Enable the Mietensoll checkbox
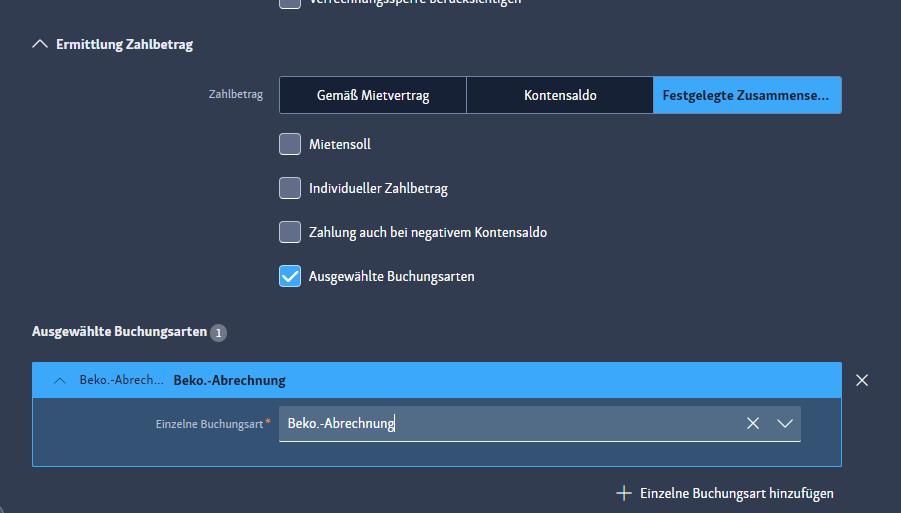This screenshot has height=513, width=901. (290, 144)
